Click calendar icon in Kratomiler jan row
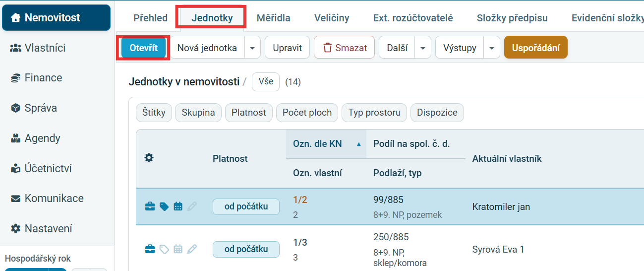Image resolution: width=644 pixels, height=271 pixels. (x=178, y=206)
